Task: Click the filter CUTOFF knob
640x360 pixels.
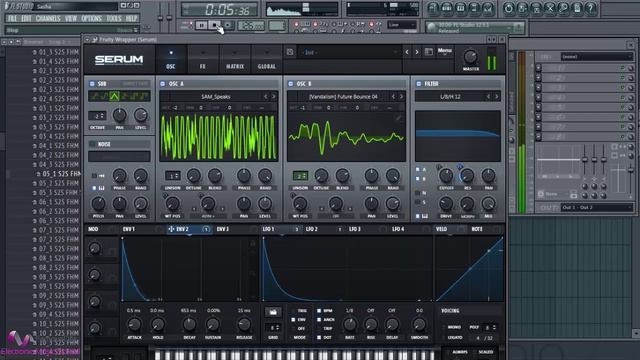Action: click(x=446, y=176)
